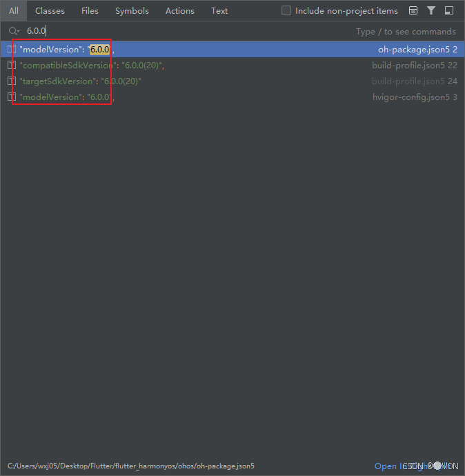Enable Include non-project items checkbox
Viewport: 465px width, 476px height.
click(x=286, y=10)
